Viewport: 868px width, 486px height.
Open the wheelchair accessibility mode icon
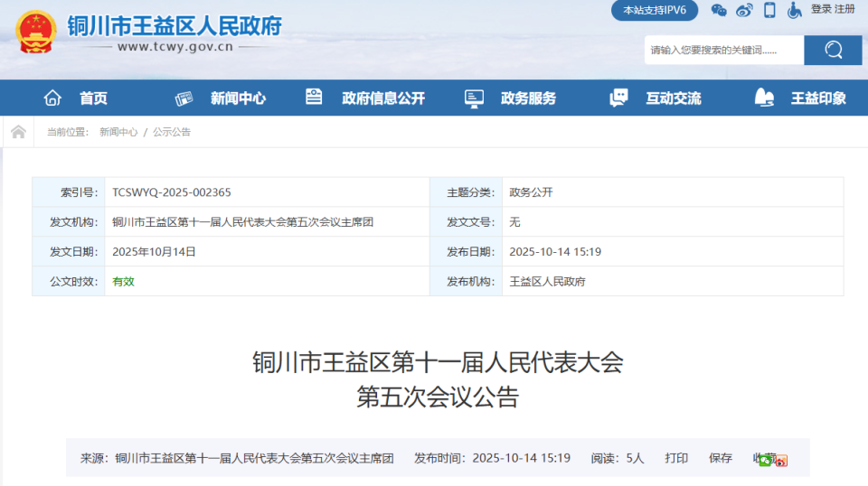[795, 10]
